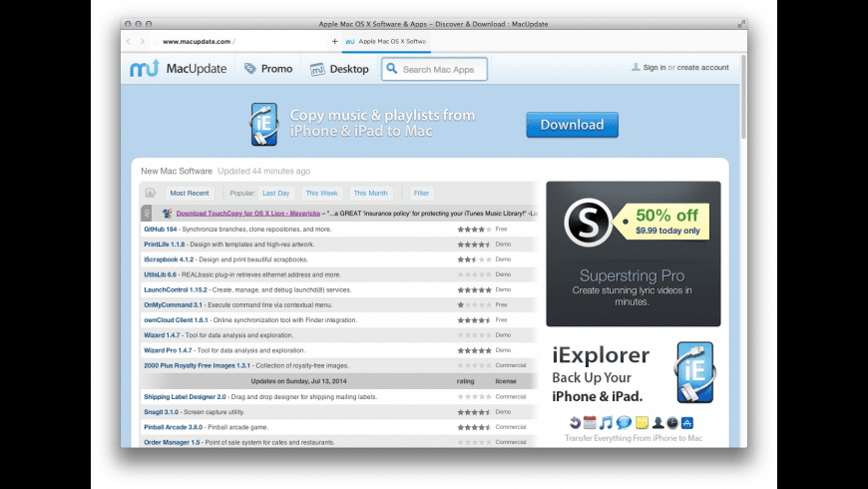
Task: Open the Filter options
Action: coord(421,193)
